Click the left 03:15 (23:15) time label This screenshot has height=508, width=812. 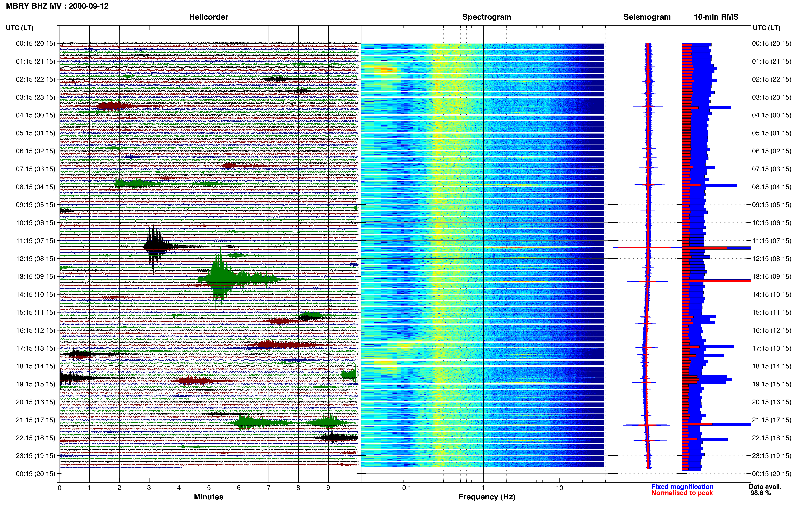pos(36,97)
